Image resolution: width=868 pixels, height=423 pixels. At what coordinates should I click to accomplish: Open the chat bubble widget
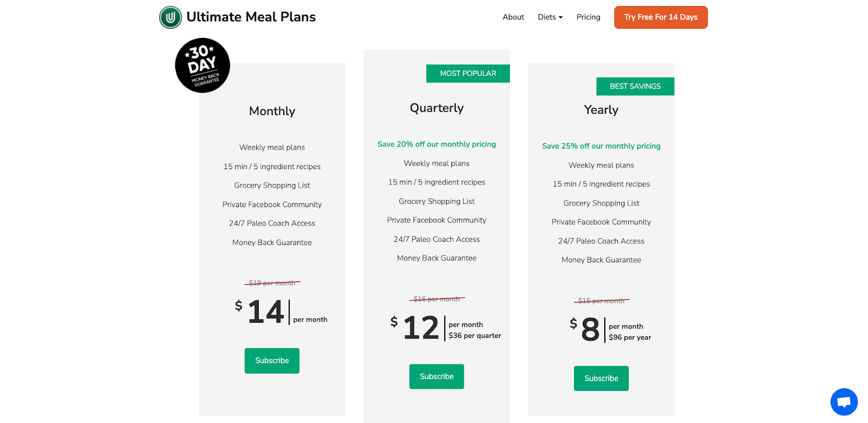pos(844,402)
